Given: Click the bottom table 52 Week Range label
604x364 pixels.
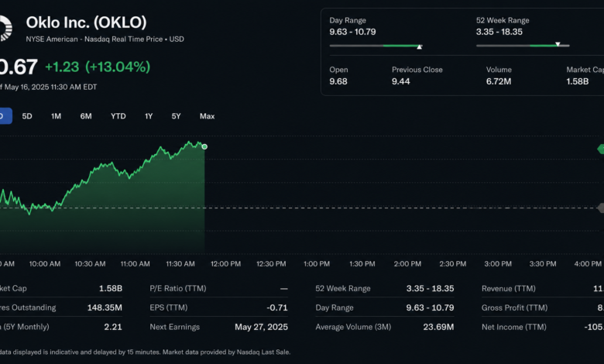Looking at the screenshot, I should click(x=343, y=289).
